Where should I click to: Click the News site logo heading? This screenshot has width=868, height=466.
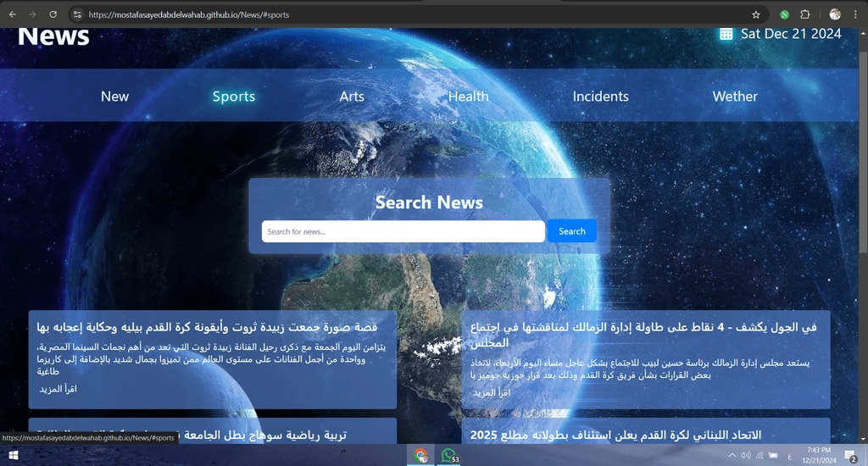tap(53, 36)
